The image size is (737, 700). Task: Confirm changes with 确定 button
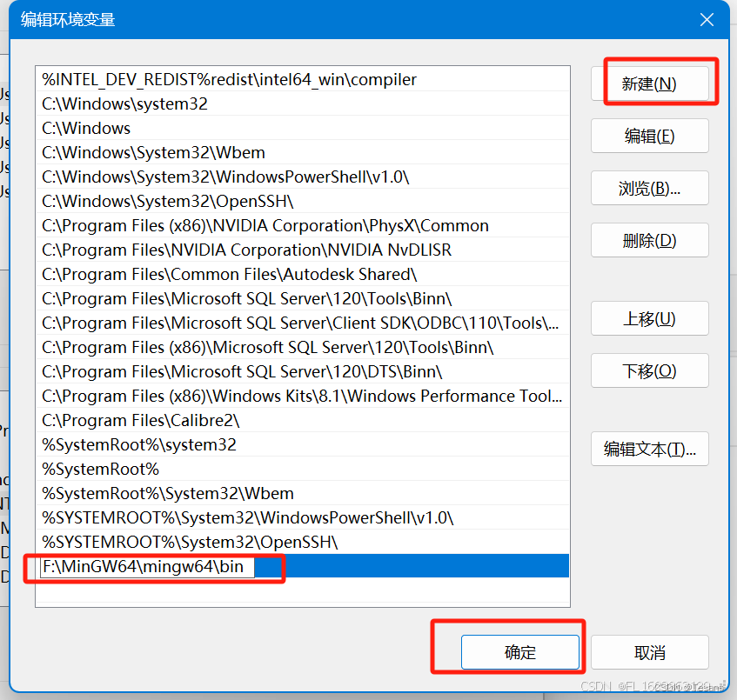(520, 651)
